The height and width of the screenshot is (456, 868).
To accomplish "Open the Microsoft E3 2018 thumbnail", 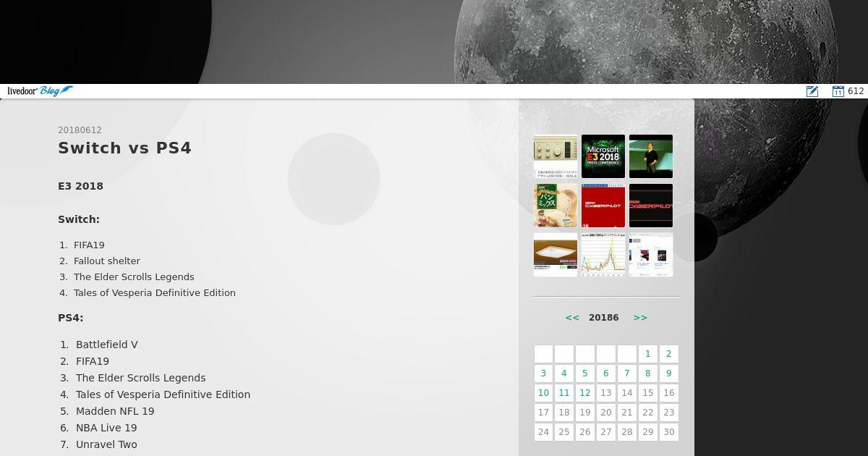I will tap(603, 156).
